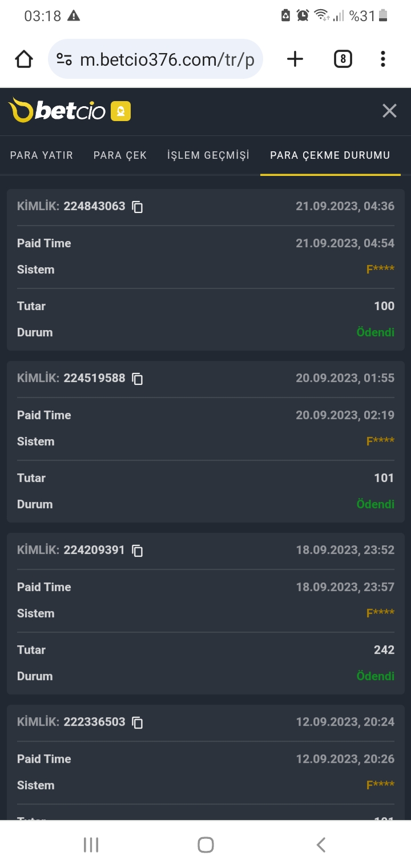
Task: Close the Betcio payment panel
Action: tap(389, 111)
